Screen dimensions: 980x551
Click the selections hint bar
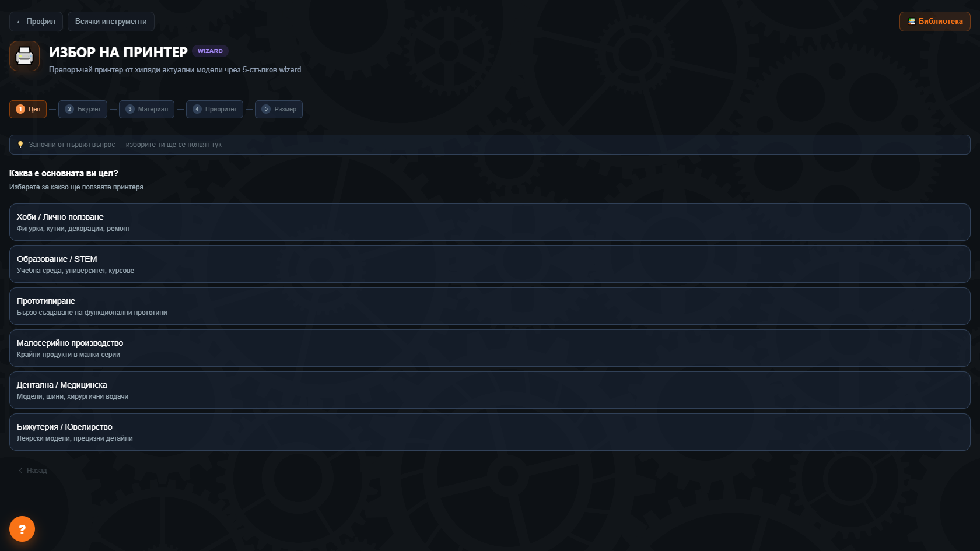pyautogui.click(x=490, y=145)
